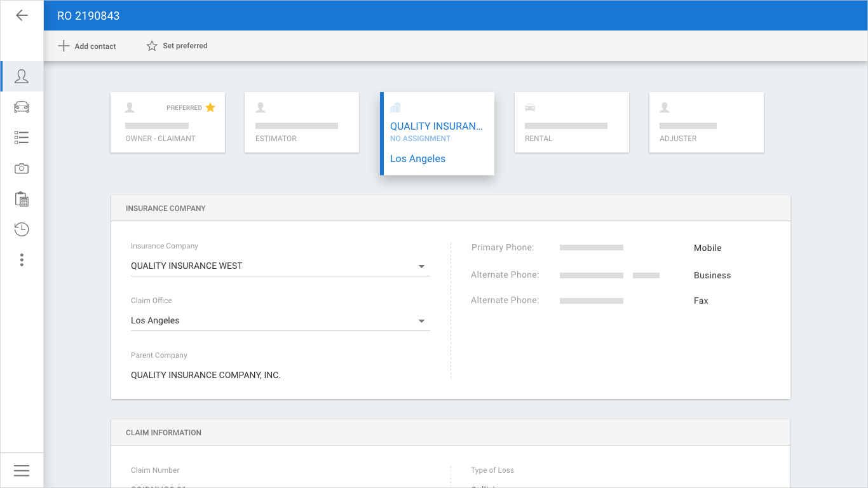Image resolution: width=868 pixels, height=488 pixels.
Task: Expand the Claim Office dropdown
Action: tap(421, 321)
